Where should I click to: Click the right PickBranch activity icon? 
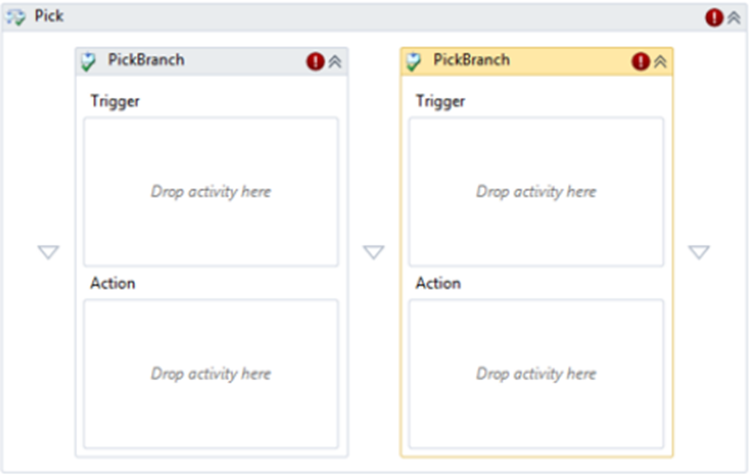pyautogui.click(x=413, y=61)
